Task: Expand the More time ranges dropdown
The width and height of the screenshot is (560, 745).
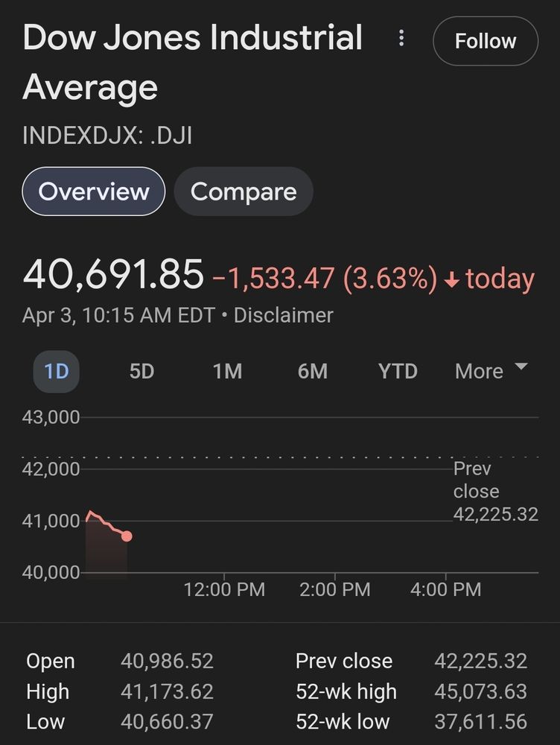Action: point(491,371)
